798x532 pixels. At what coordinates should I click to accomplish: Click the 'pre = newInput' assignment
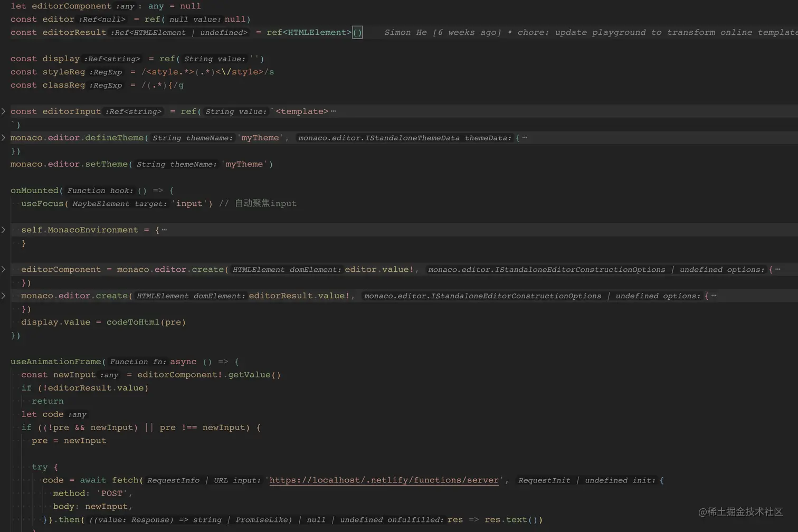click(69, 441)
